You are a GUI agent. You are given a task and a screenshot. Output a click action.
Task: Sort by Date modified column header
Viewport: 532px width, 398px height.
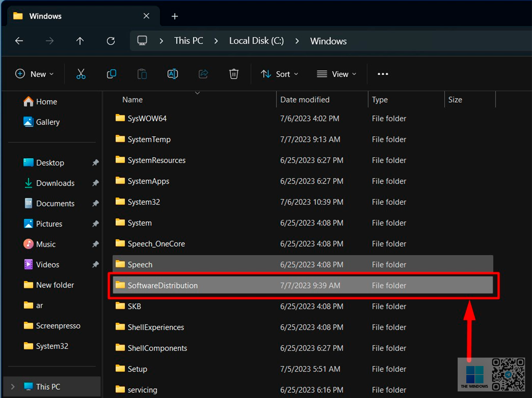click(305, 100)
